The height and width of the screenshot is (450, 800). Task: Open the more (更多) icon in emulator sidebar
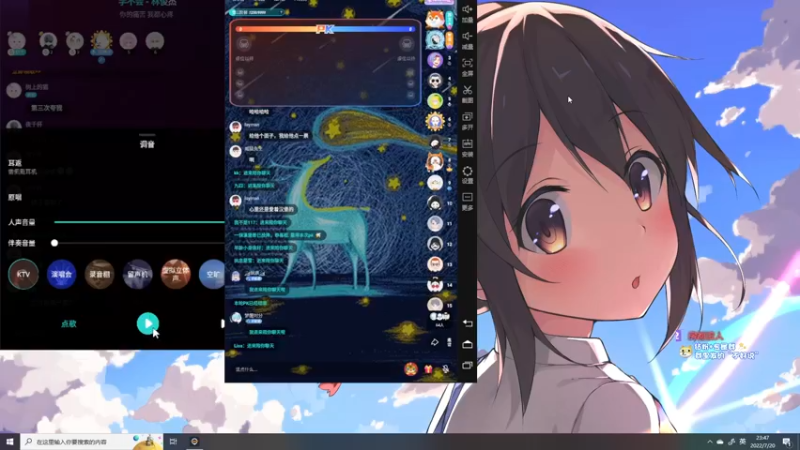[467, 198]
